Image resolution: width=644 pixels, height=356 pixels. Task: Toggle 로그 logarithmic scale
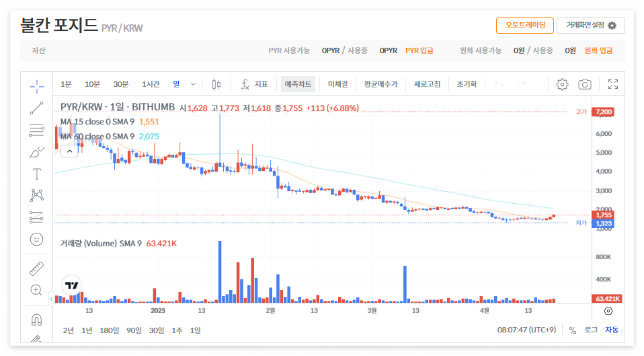(x=591, y=330)
